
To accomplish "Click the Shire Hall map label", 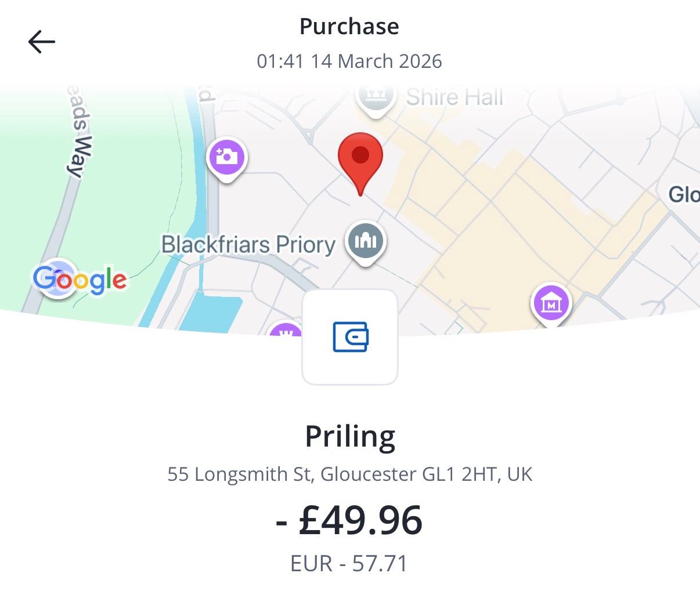I will click(x=454, y=97).
